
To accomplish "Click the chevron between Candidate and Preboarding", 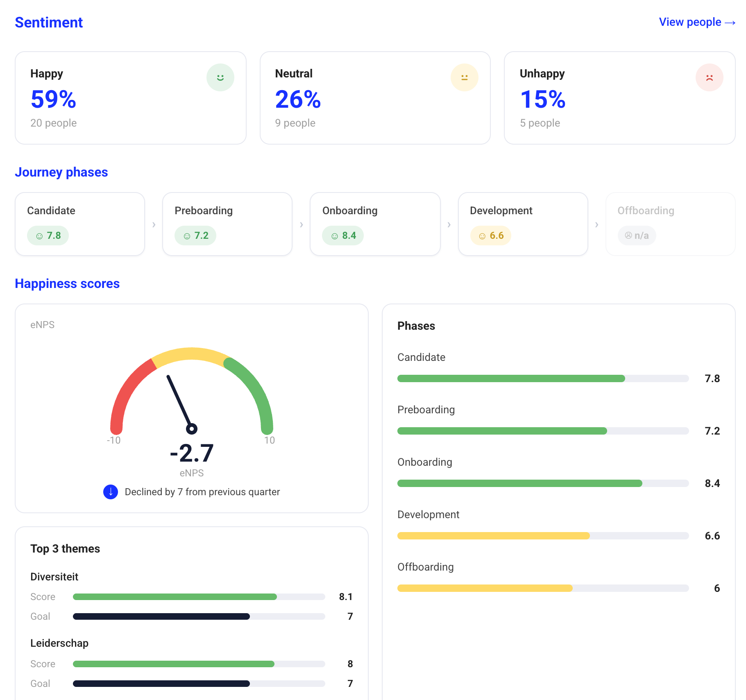I will coord(154,224).
